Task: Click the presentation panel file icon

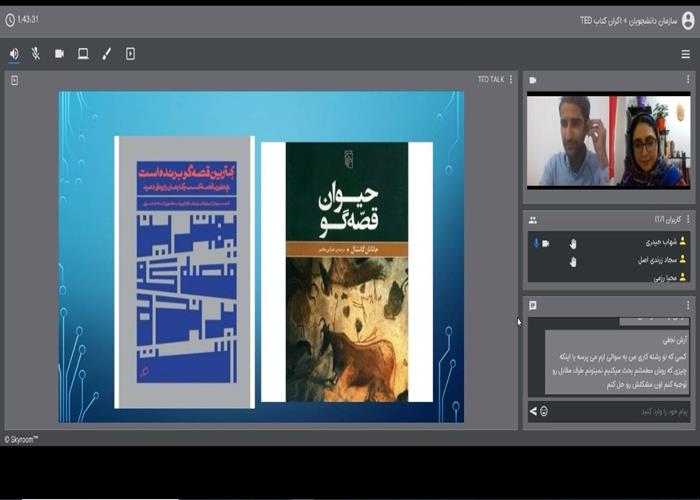Action: click(x=15, y=80)
